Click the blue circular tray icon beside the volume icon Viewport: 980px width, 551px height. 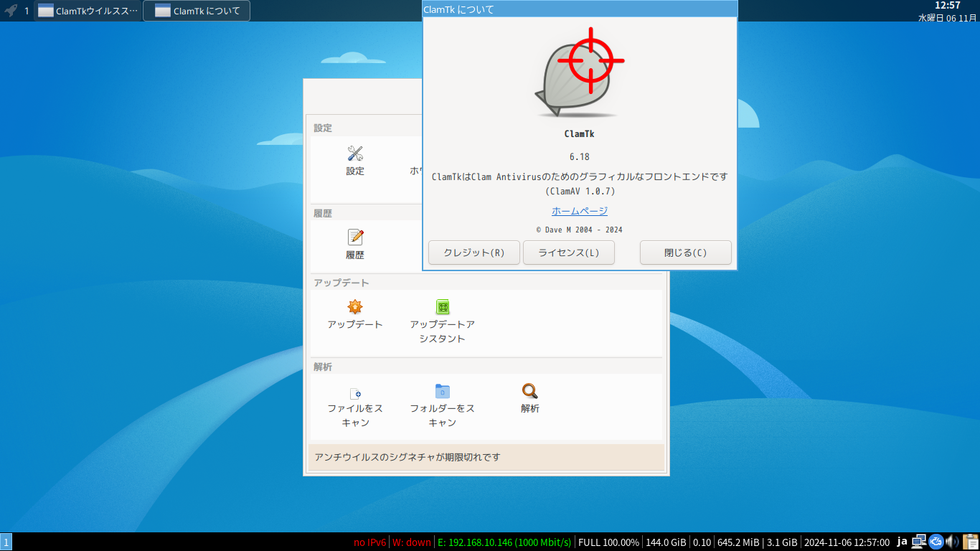pos(936,542)
